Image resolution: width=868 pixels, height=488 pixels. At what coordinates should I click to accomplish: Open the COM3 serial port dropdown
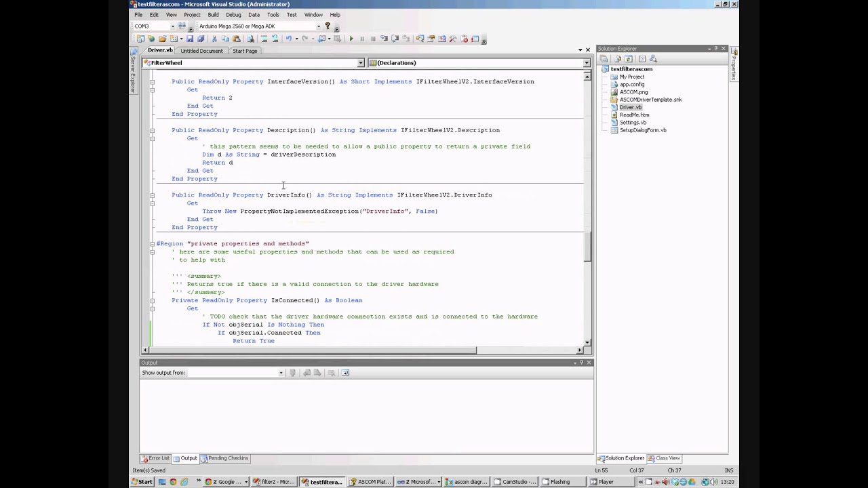(172, 26)
